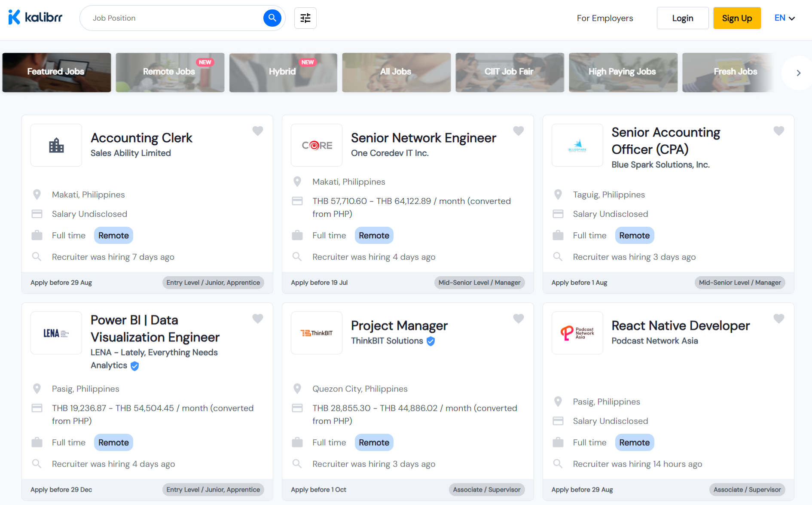The image size is (812, 505).
Task: Click the LENA company logo
Action: click(x=56, y=333)
